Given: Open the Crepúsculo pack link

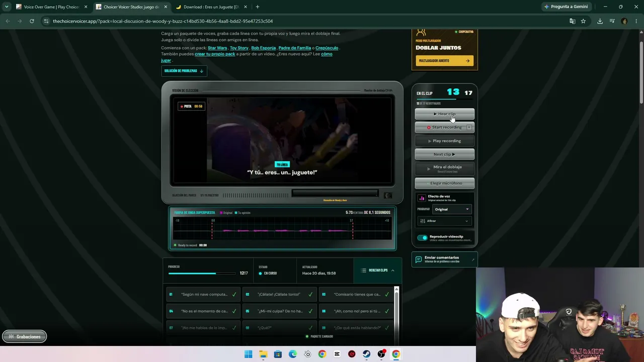Looking at the screenshot, I should point(327,48).
